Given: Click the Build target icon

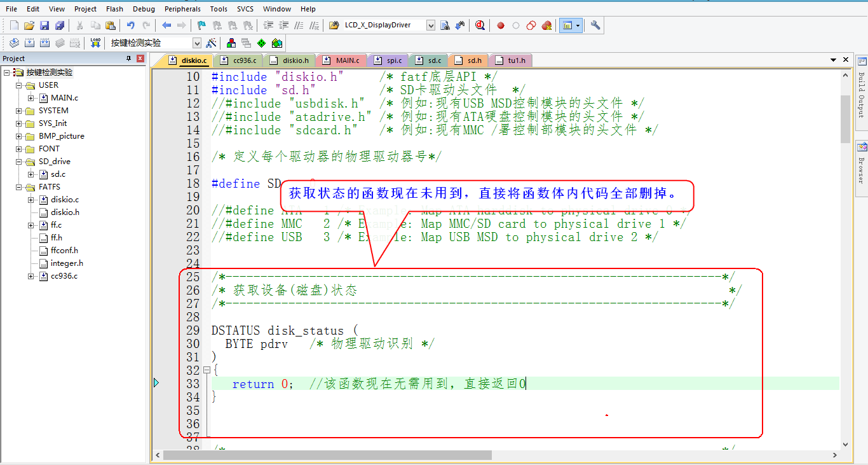Looking at the screenshot, I should click(29, 43).
